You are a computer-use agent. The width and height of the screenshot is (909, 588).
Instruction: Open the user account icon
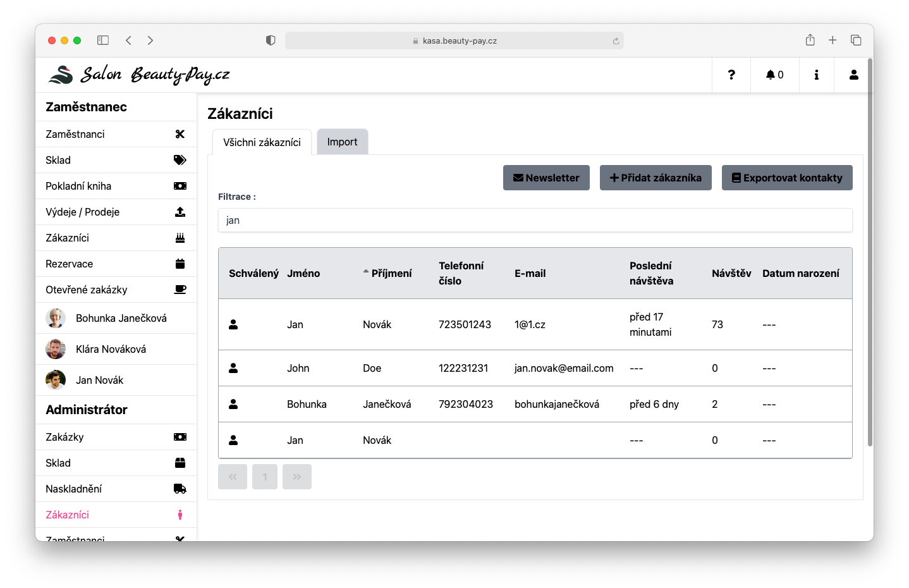tap(854, 75)
